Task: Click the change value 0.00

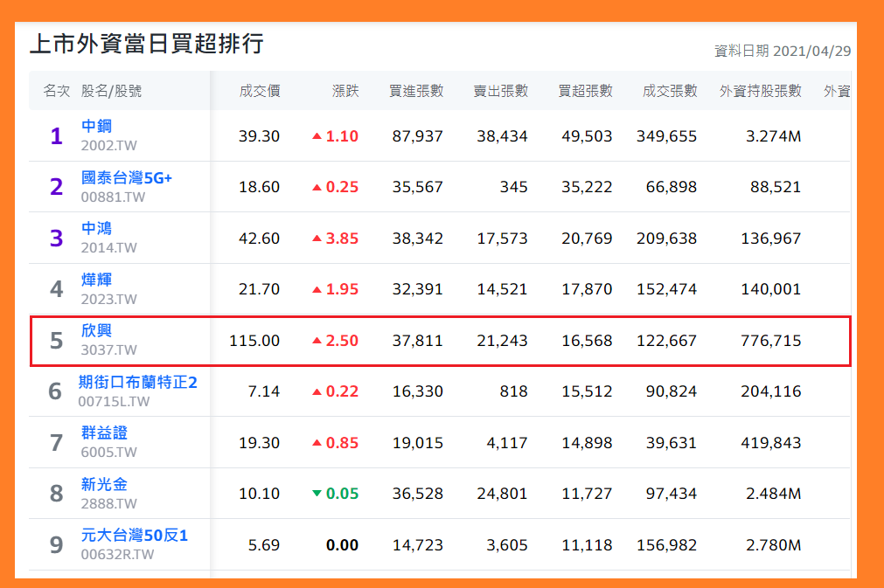Action: pyautogui.click(x=342, y=545)
